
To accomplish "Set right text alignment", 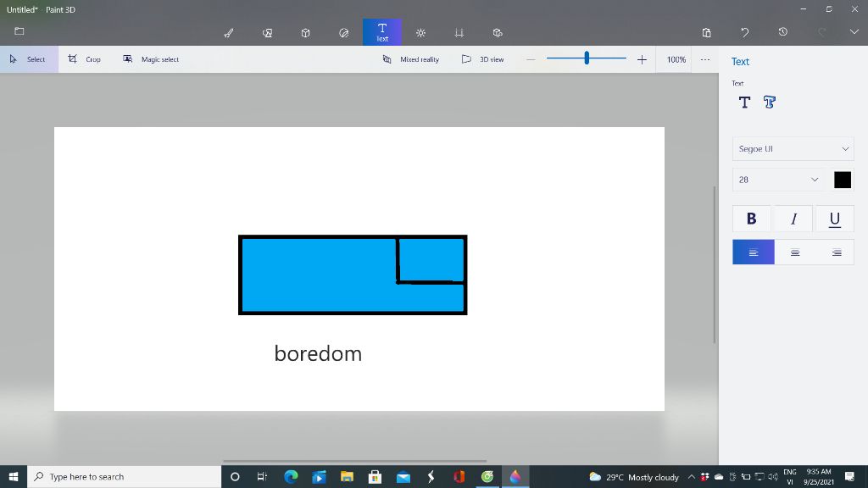I will point(837,252).
